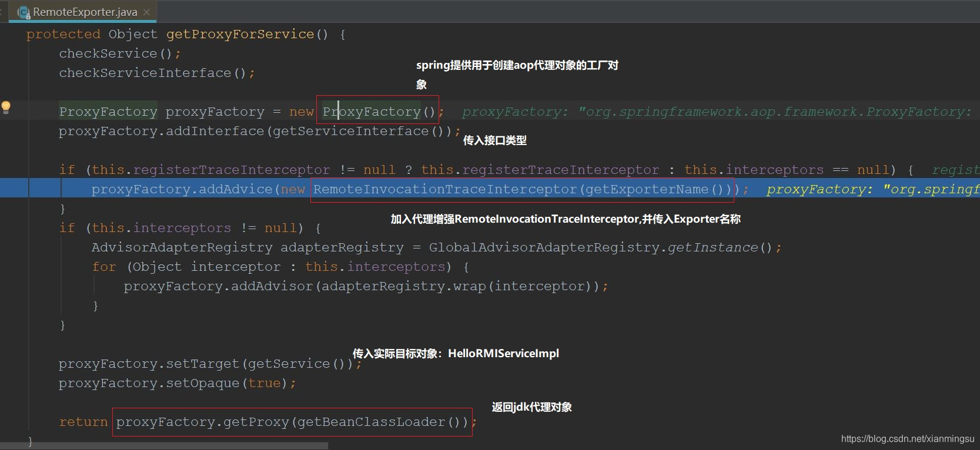Click proxyFactory.addAdvisor call
The width and height of the screenshot is (980, 450).
218,286
